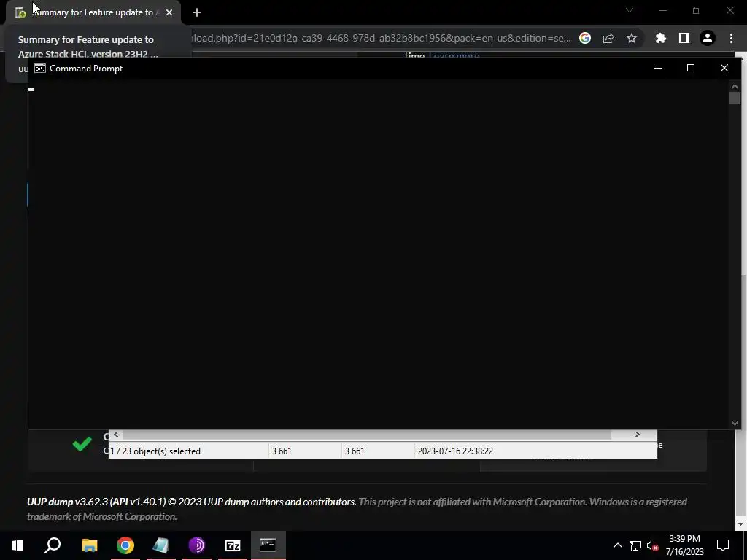Click the Learn more link
The width and height of the screenshot is (747, 560).
454,55
